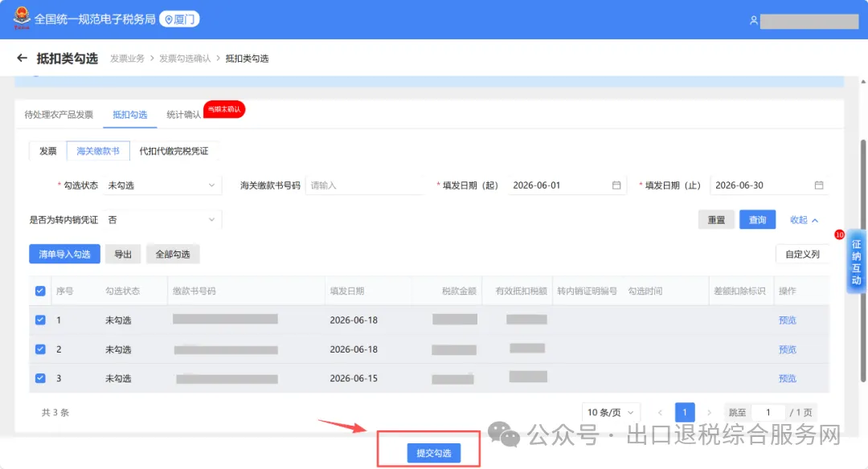
Task: Click 清单导入勾选 button
Action: 65,254
